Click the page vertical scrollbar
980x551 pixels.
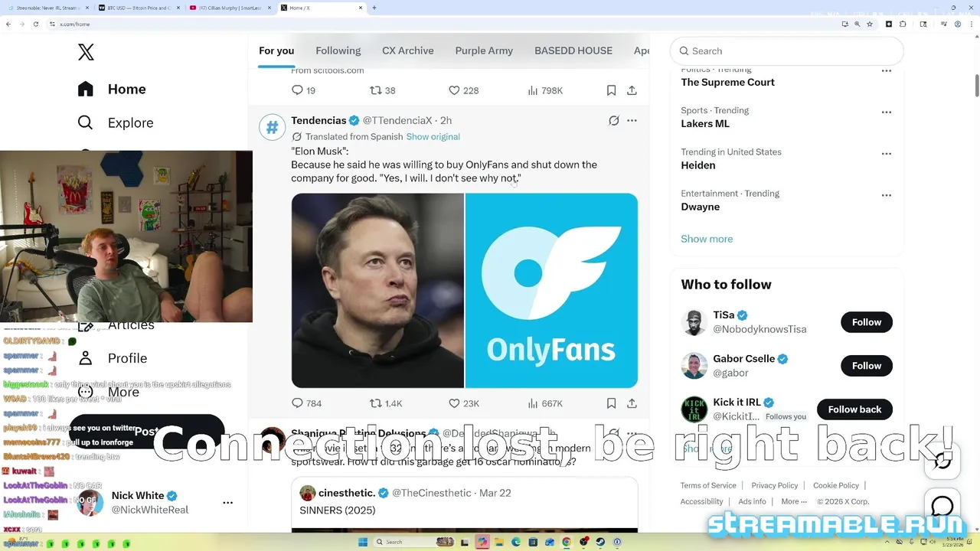click(x=976, y=85)
